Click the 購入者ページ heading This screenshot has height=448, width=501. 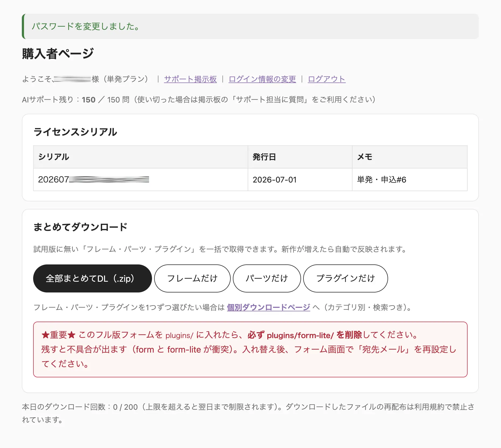[x=58, y=54]
